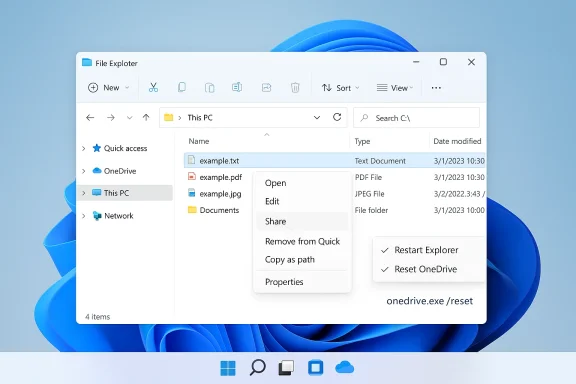The width and height of the screenshot is (576, 384).
Task: Open the address bar history dropdown
Action: tap(317, 118)
